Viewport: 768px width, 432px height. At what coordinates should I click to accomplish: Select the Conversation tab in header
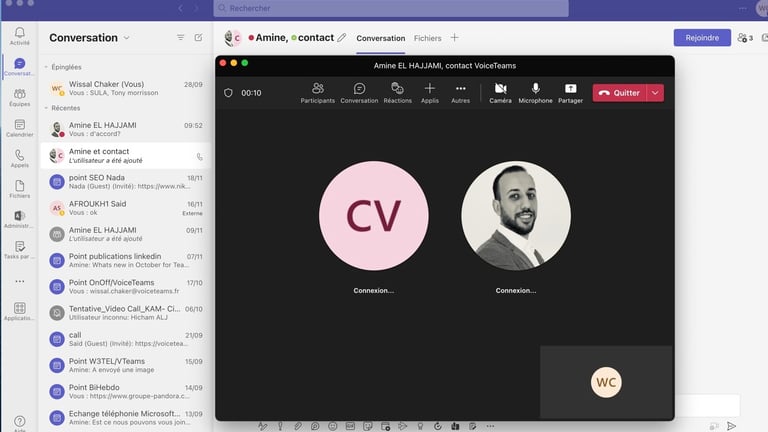click(x=381, y=38)
